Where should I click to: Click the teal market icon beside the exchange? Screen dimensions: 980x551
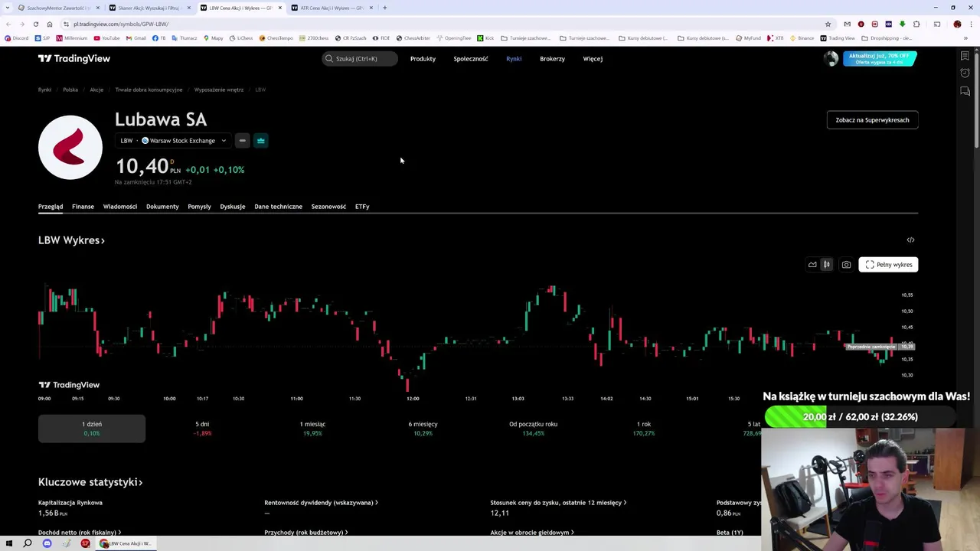click(x=261, y=141)
